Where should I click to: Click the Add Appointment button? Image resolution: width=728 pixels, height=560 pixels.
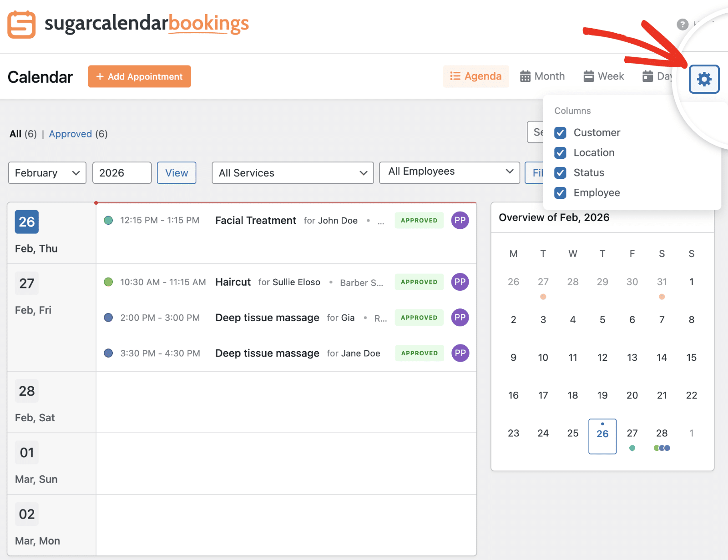pyautogui.click(x=139, y=76)
